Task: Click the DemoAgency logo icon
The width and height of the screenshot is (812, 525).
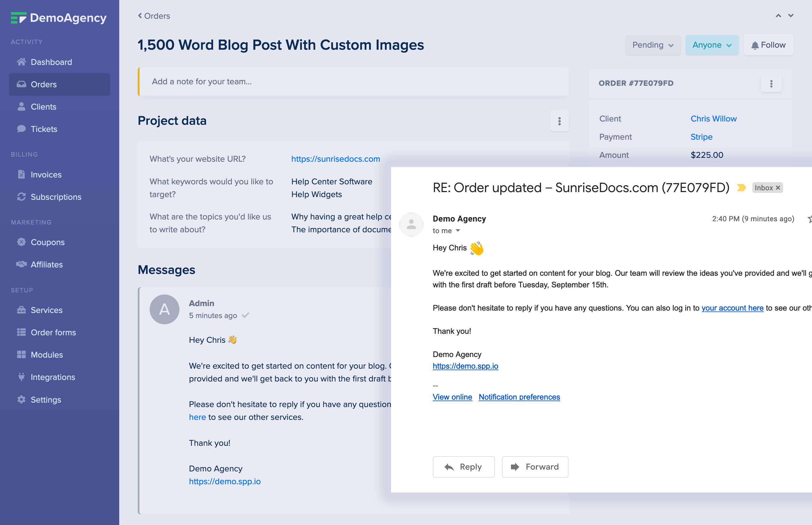Action: pos(18,18)
